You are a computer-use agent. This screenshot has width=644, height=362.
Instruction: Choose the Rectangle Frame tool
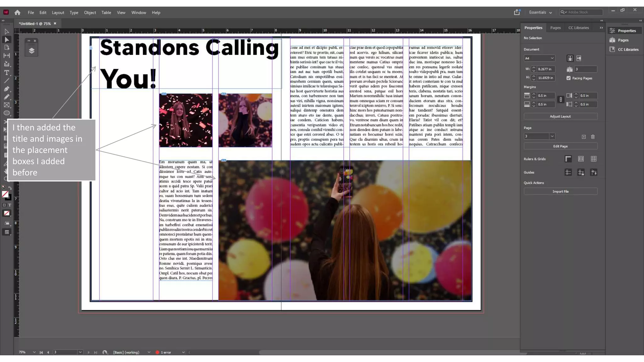tap(7, 105)
